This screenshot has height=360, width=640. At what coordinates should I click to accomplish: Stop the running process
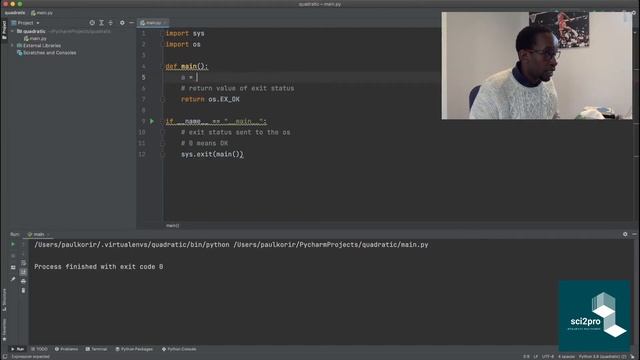click(13, 256)
